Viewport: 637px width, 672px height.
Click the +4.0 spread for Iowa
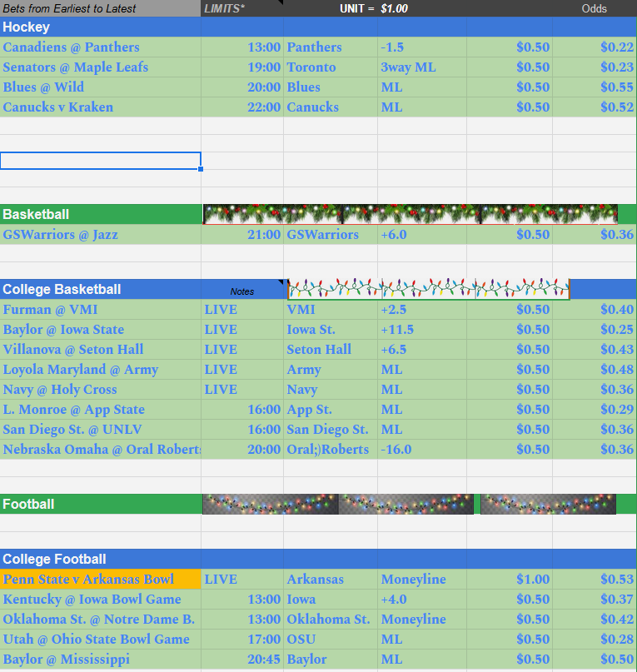pos(422,600)
